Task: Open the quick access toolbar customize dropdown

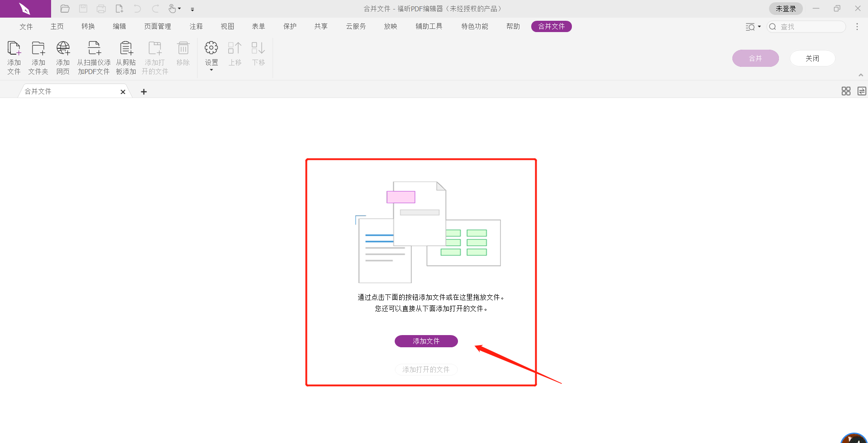Action: (193, 9)
